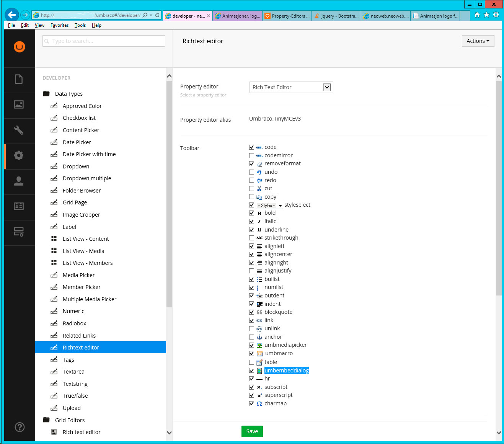Click the browser Home icon
504x444 pixels.
tap(477, 15)
